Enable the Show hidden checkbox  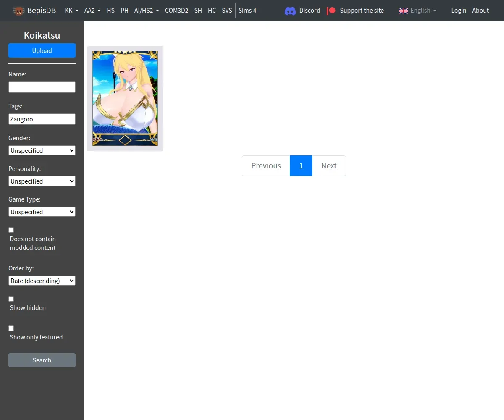pyautogui.click(x=11, y=299)
